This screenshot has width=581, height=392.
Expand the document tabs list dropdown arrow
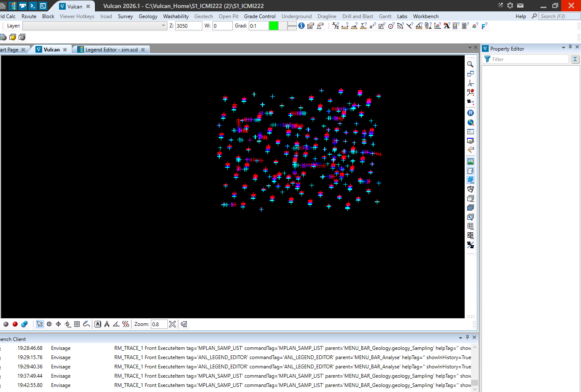[470, 47]
